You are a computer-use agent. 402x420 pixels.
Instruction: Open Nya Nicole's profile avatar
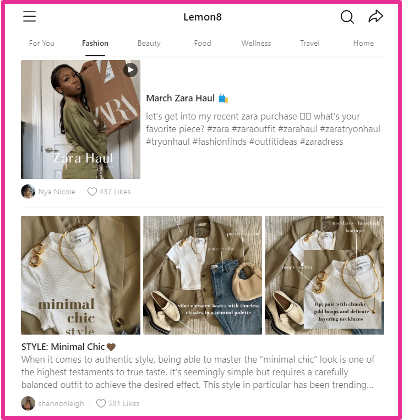point(28,192)
